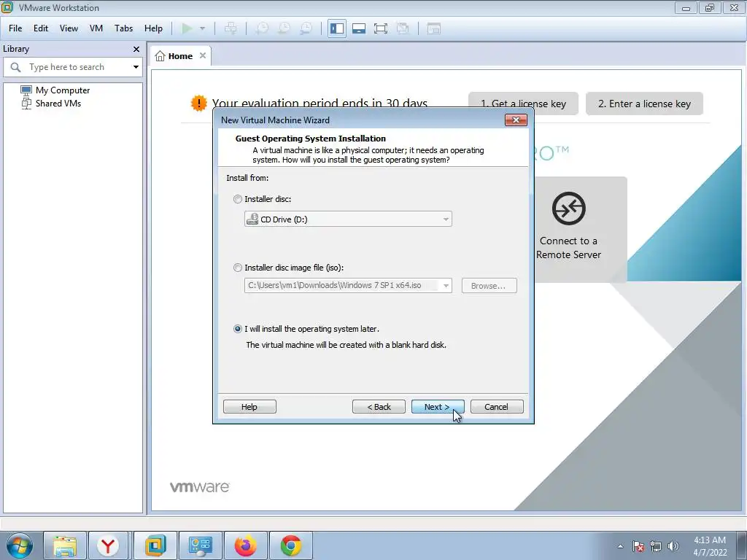The image size is (747, 560).
Task: Open the library search filter dropdown arrow
Action: point(136,67)
